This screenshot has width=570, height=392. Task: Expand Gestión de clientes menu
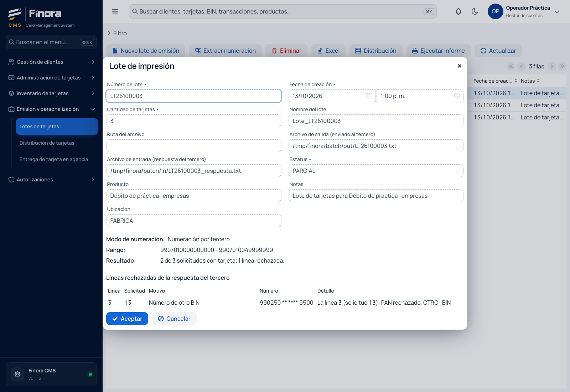[x=51, y=62]
